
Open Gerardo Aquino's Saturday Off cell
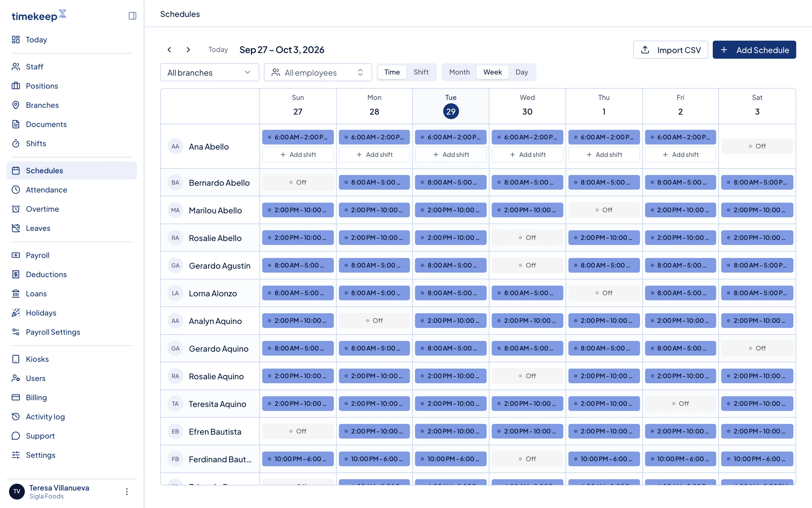point(757,349)
